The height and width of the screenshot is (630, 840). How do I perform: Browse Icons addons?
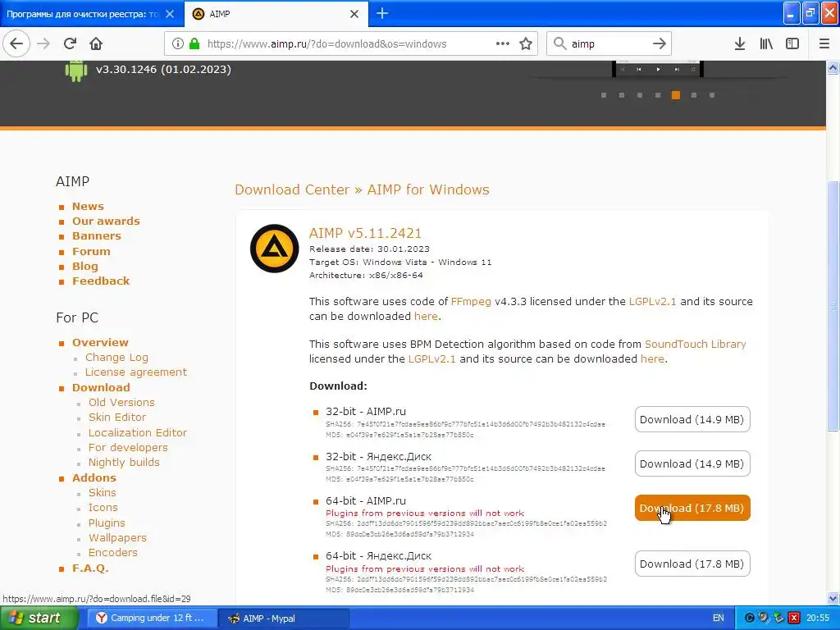pyautogui.click(x=103, y=508)
